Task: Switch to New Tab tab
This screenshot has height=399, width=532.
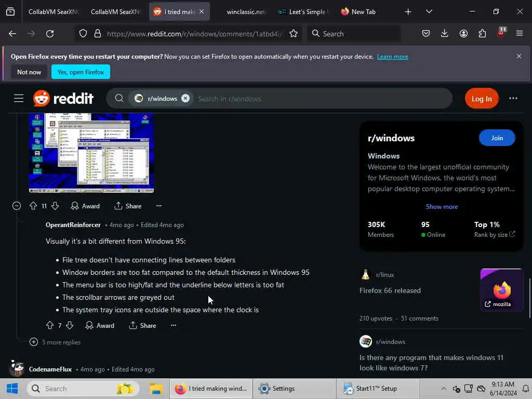Action: [x=364, y=12]
